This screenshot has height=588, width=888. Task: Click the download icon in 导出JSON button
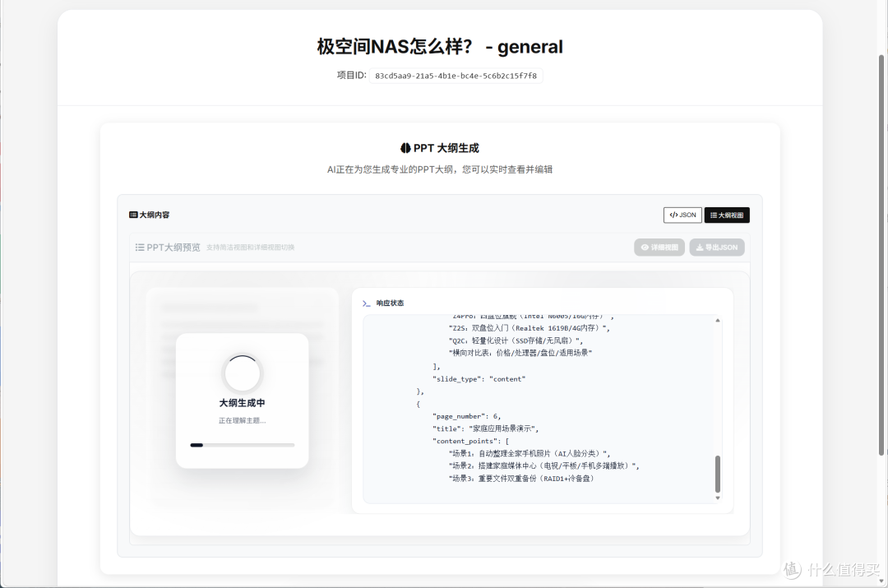[x=700, y=248]
